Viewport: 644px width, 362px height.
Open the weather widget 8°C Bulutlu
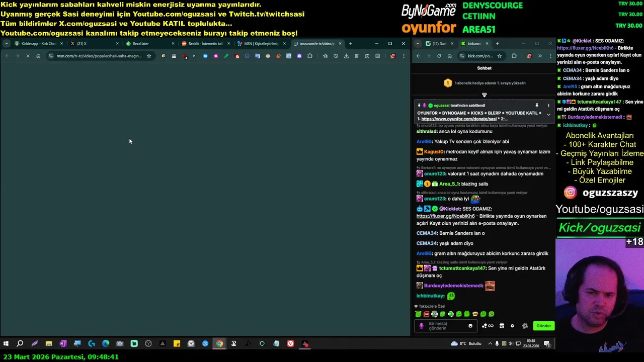pos(466,344)
